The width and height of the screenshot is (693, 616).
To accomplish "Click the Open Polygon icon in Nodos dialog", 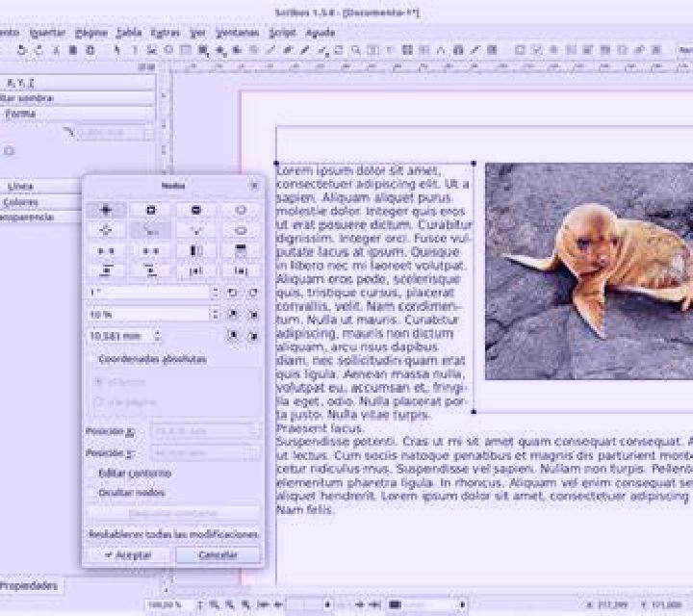I will pos(106,250).
